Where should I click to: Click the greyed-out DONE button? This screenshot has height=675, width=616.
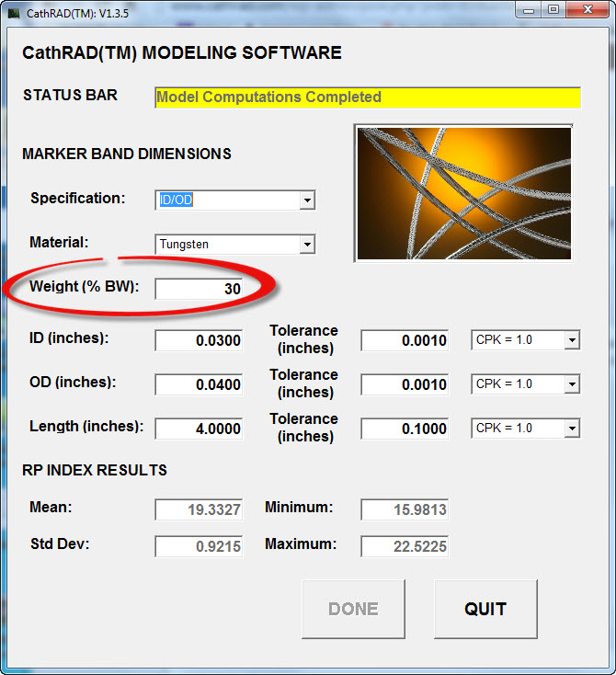point(353,609)
